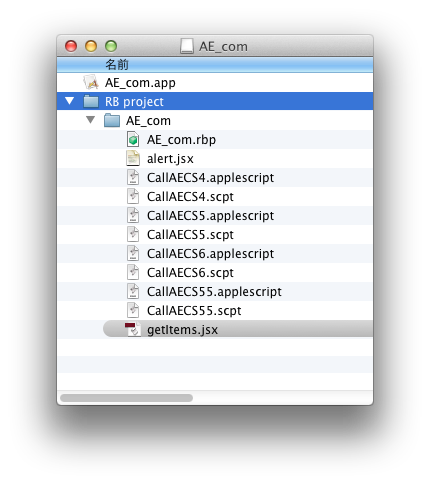Sort by the 名前 column header
The width and height of the screenshot is (430, 484).
click(215, 65)
